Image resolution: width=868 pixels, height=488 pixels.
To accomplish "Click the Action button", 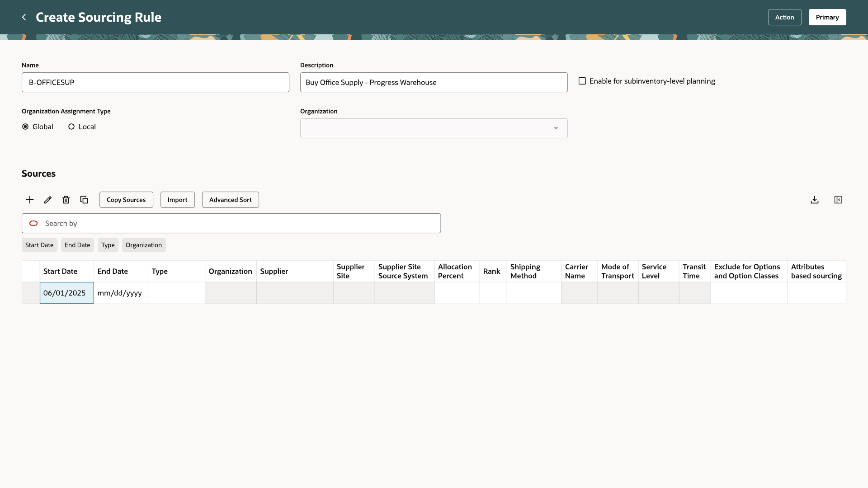I will [785, 17].
